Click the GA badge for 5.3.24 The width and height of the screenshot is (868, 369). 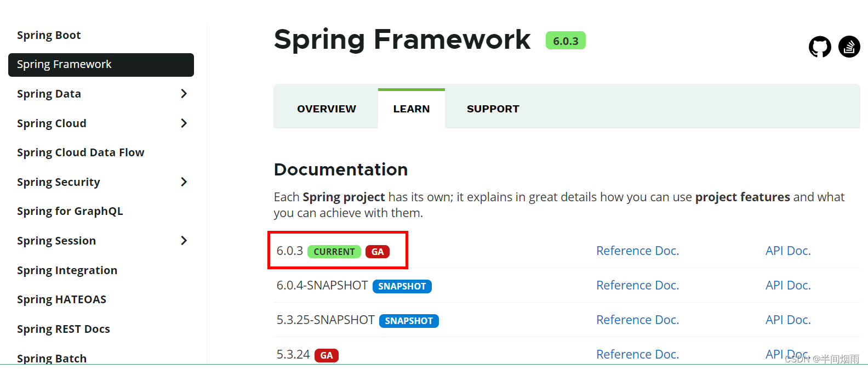click(x=327, y=355)
